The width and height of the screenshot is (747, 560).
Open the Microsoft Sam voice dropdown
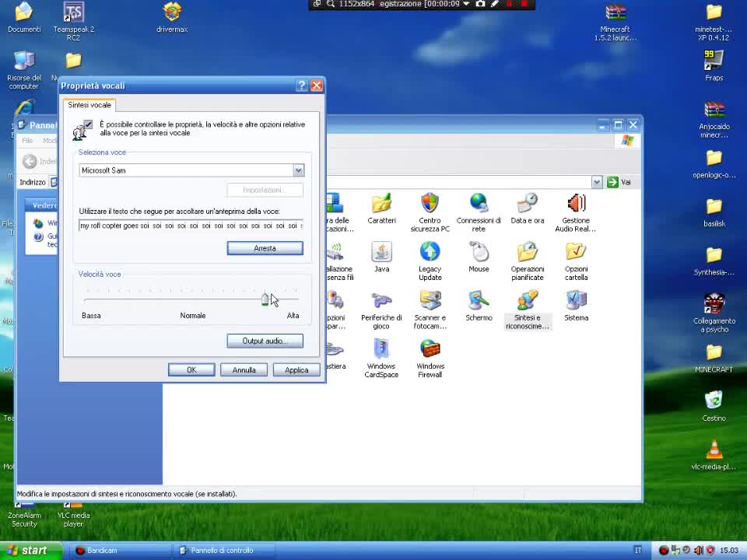point(298,170)
